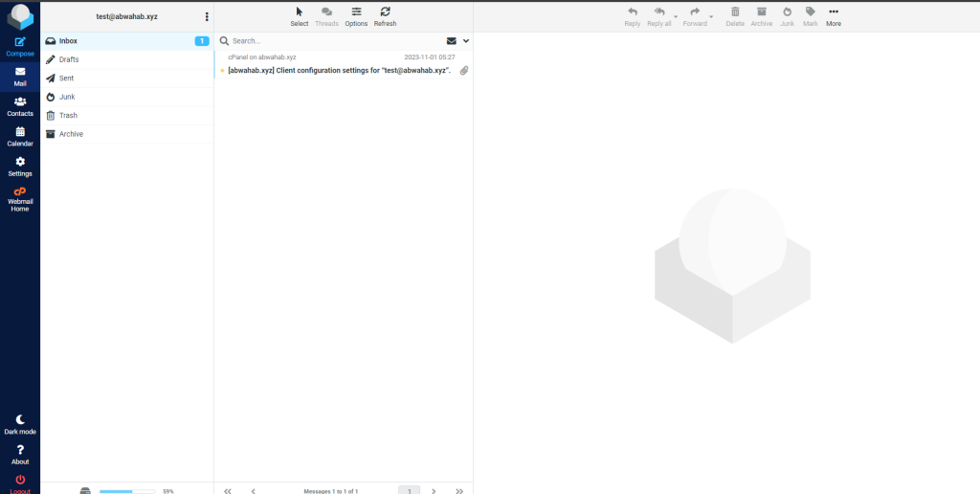
Task: Click the disk usage quota bar
Action: pos(126,491)
